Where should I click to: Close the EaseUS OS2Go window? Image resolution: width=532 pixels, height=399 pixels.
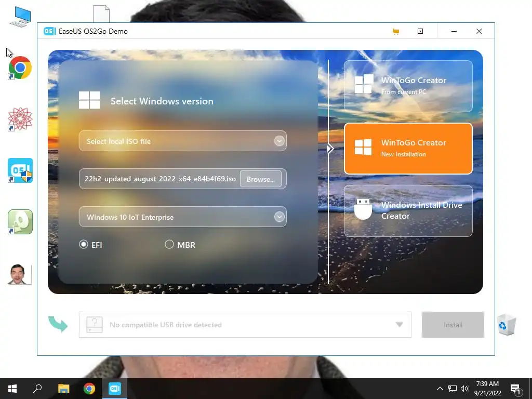pyautogui.click(x=479, y=31)
